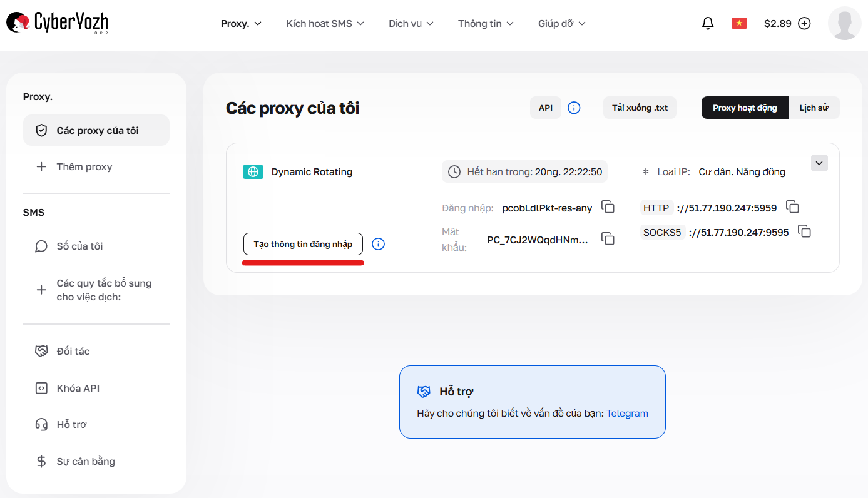Open the Telegram support link

click(x=627, y=413)
